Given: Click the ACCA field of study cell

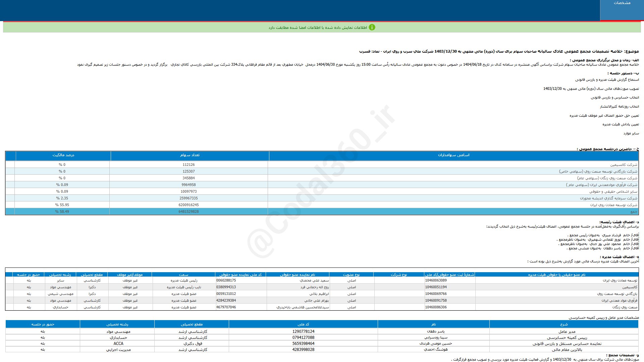Looking at the screenshot, I should pos(118,344).
